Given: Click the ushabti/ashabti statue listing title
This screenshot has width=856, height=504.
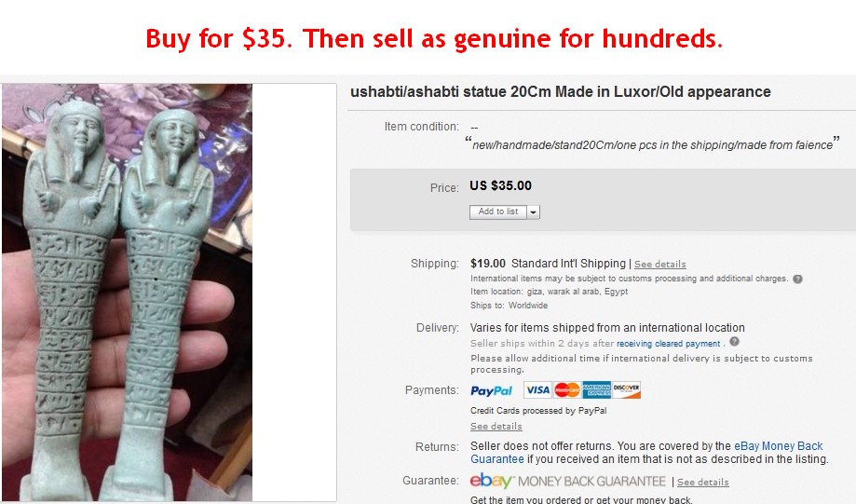Looking at the screenshot, I should tap(560, 92).
